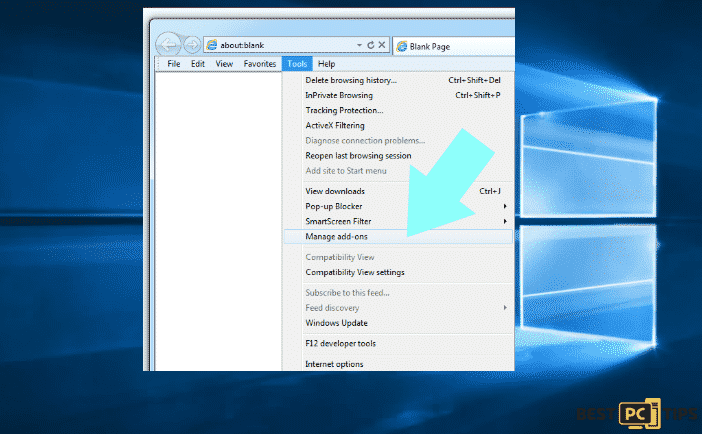
Task: Close the highlighted Tools menu
Action: coord(297,64)
